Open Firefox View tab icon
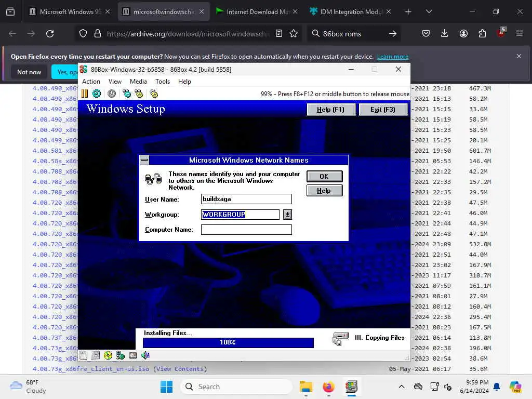 click(10, 11)
